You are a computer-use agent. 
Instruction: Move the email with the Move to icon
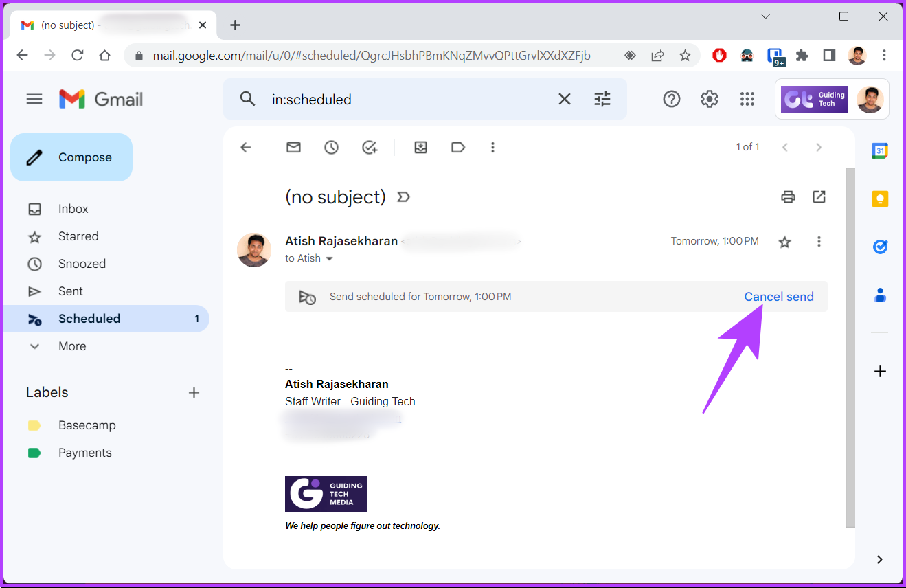tap(420, 147)
